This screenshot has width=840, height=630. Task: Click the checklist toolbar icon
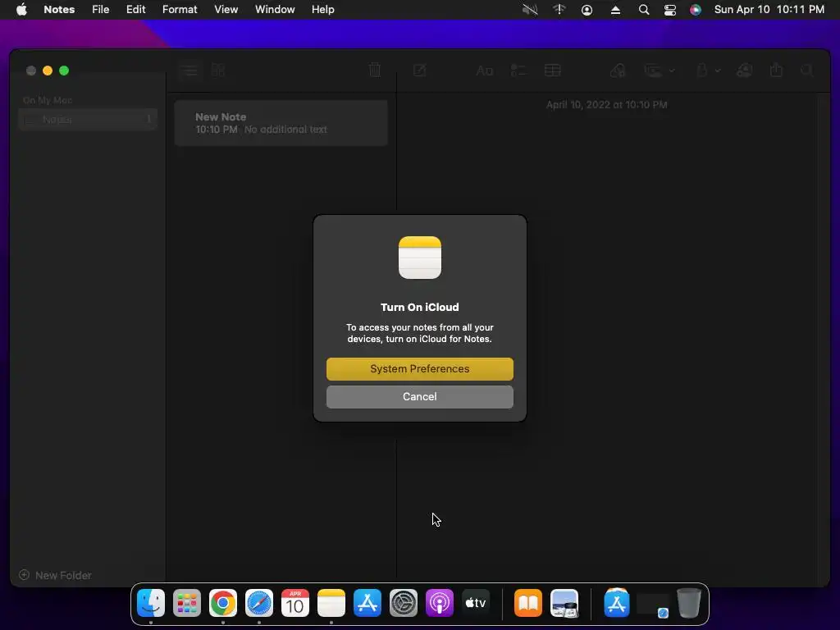[x=518, y=71]
